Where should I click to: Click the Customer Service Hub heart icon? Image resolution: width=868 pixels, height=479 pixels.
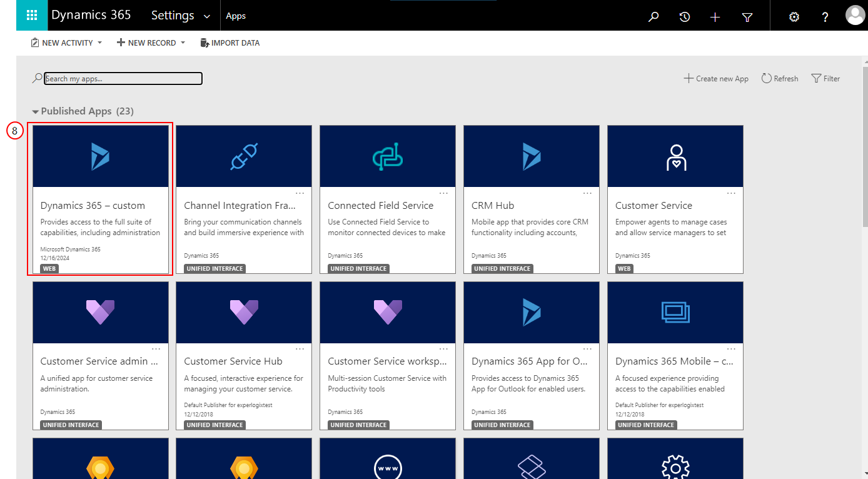[244, 312]
